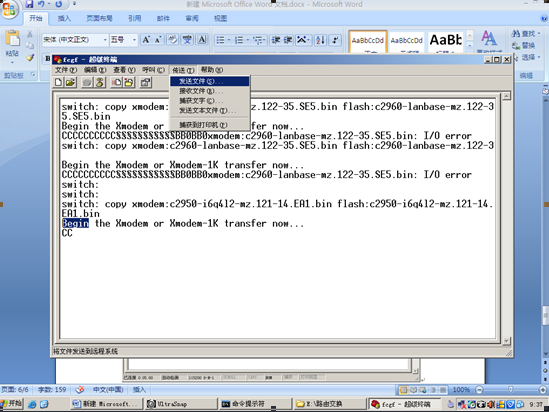Click the Zoom Out minus button in Word

(479, 390)
